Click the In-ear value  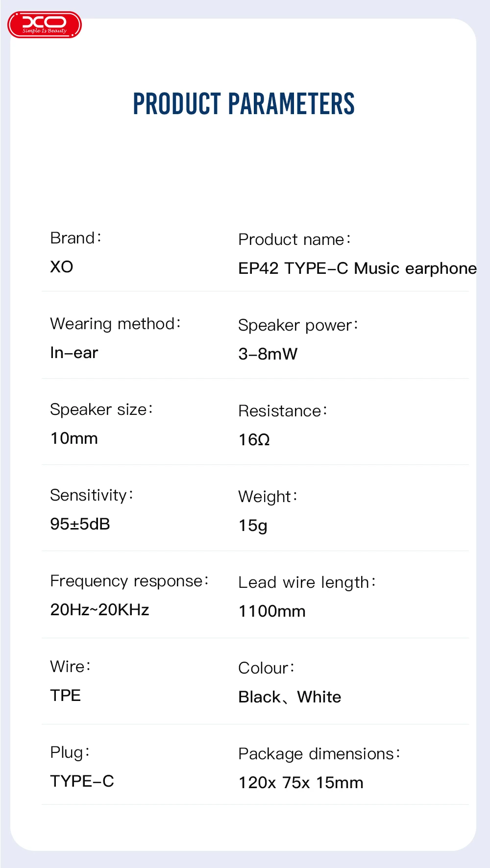(x=74, y=353)
